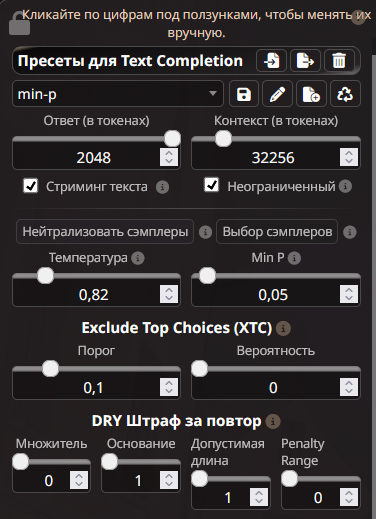Click the XTC Порог slider handle
The height and width of the screenshot is (519, 376).
click(50, 369)
